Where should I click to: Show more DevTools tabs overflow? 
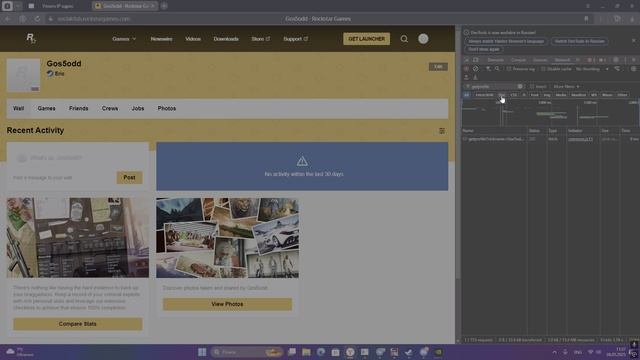click(578, 60)
